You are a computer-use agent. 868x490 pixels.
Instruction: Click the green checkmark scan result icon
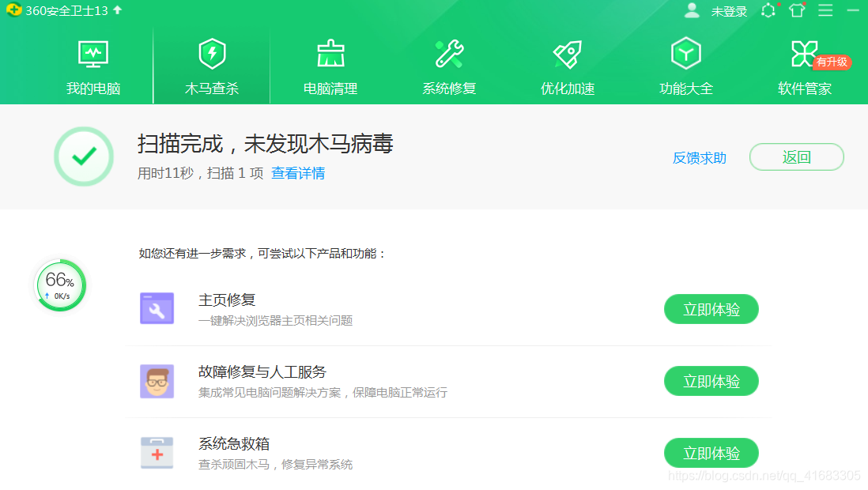tap(84, 156)
